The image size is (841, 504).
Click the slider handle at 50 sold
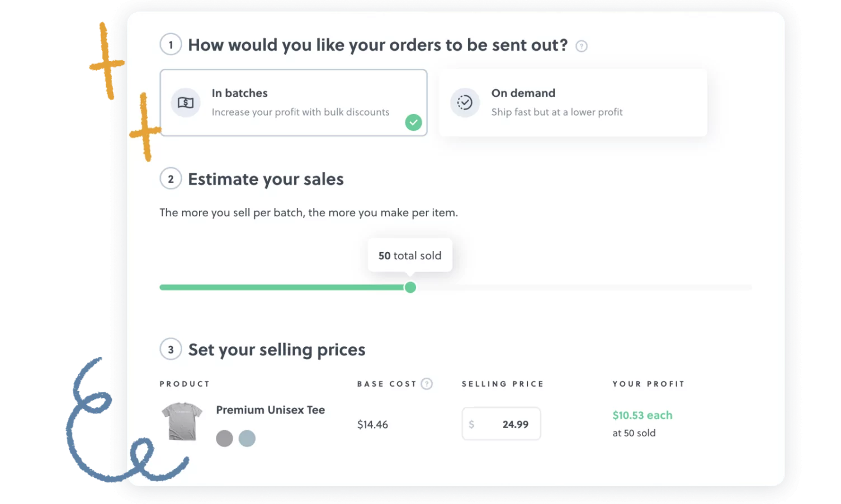[410, 287]
